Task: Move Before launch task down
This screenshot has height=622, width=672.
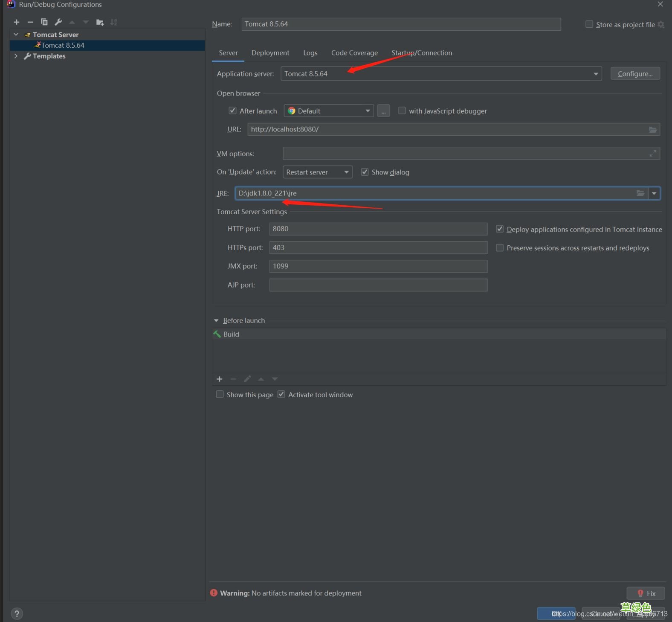Action: pos(275,379)
